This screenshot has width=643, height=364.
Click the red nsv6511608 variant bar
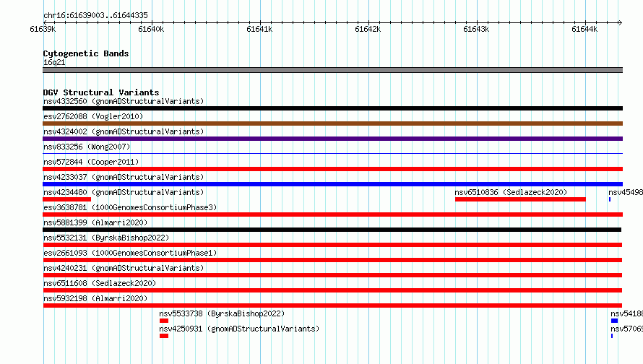point(332,290)
